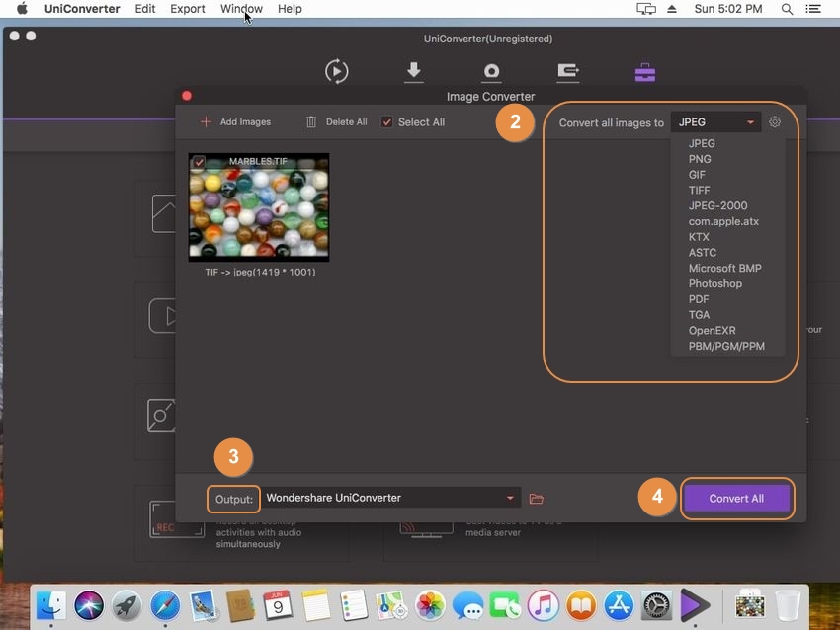Image resolution: width=840 pixels, height=630 pixels.
Task: Expand the JPEG format dropdown
Action: click(716, 122)
